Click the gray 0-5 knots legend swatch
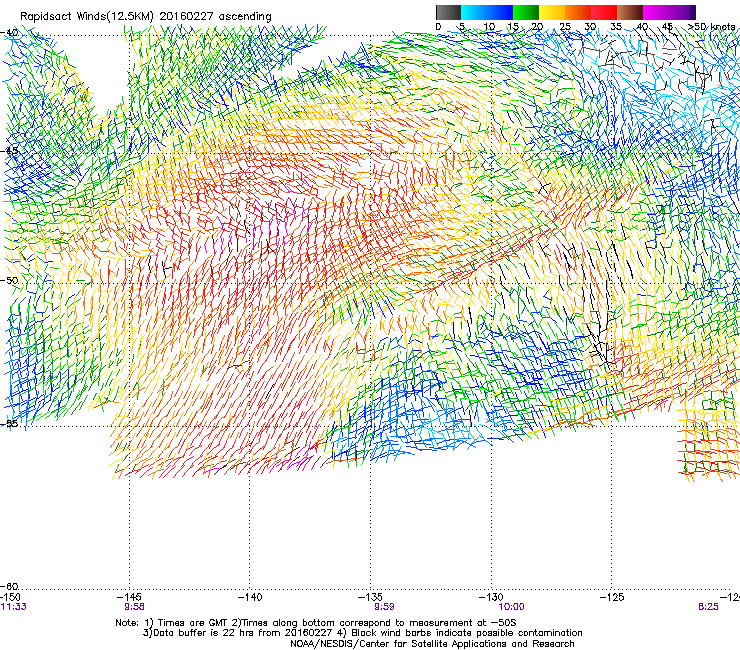Image resolution: width=740 pixels, height=650 pixels. click(448, 12)
